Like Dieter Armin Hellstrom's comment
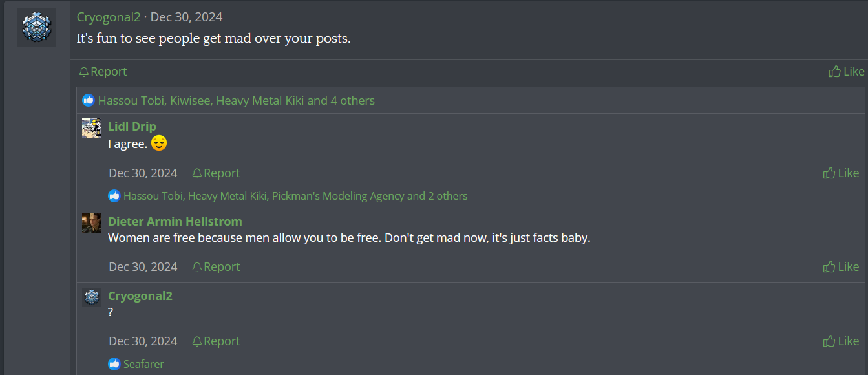The height and width of the screenshot is (375, 868). (x=841, y=267)
